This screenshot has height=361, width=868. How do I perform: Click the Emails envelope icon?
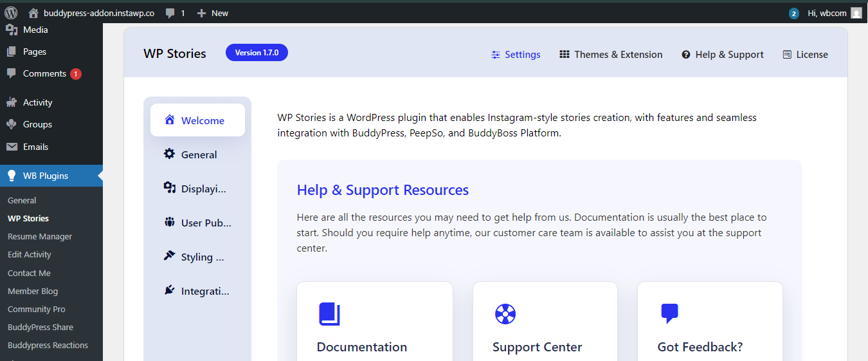(x=12, y=147)
